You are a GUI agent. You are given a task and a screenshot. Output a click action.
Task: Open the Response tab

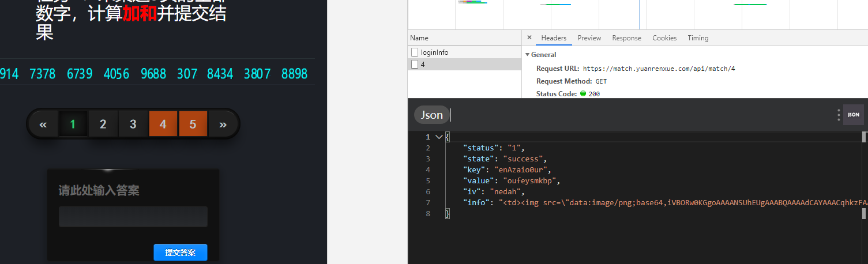[626, 38]
